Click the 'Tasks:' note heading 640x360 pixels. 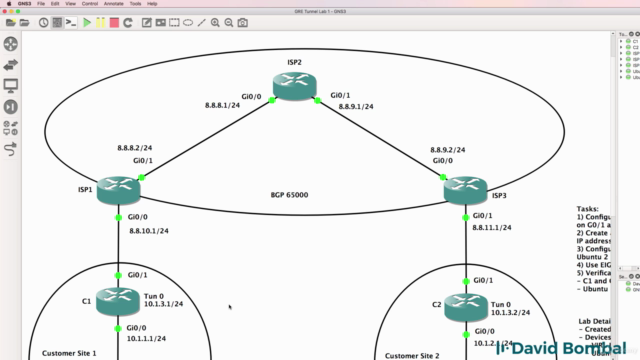coord(587,209)
